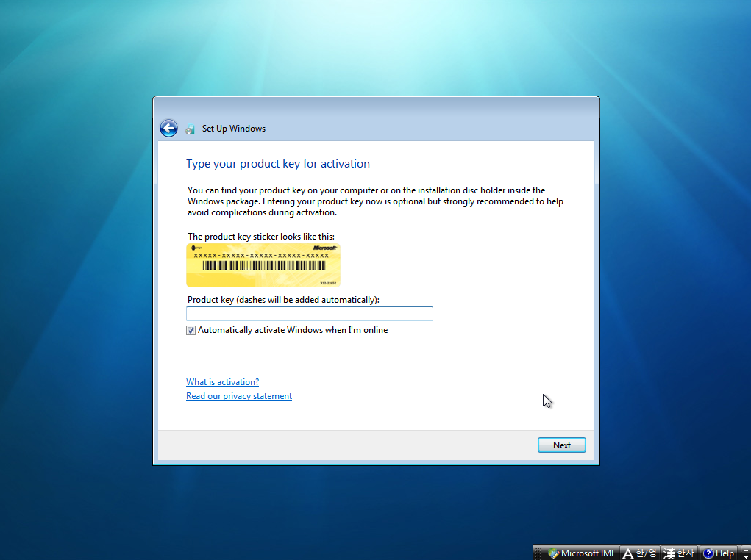Click the heading Type your product key for activation
Viewport: 751px width, 560px height.
pyautogui.click(x=278, y=164)
